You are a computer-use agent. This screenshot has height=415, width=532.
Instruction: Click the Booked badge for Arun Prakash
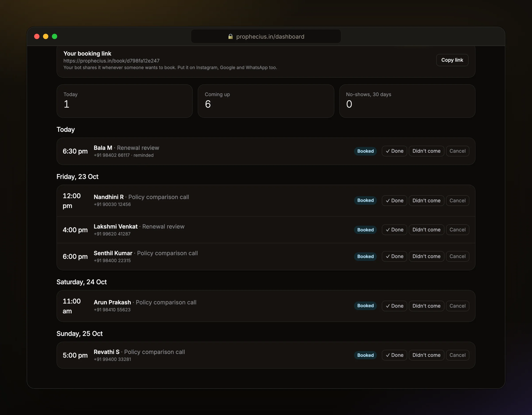coord(365,306)
